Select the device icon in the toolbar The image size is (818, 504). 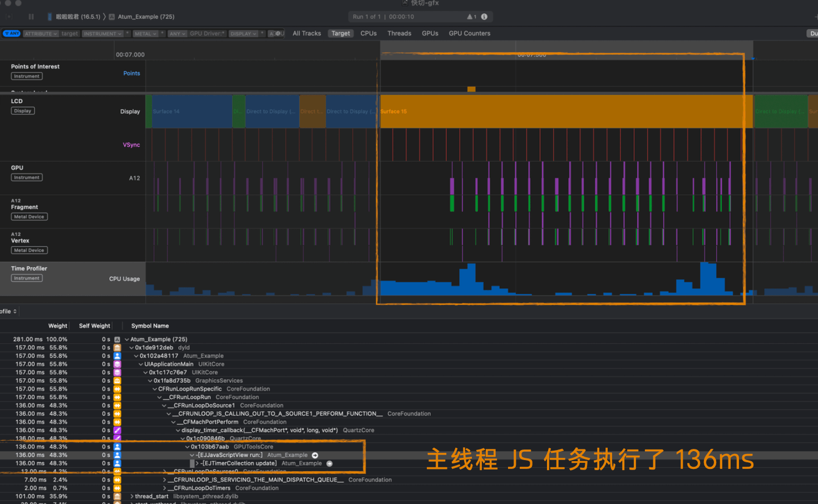pyautogui.click(x=50, y=17)
